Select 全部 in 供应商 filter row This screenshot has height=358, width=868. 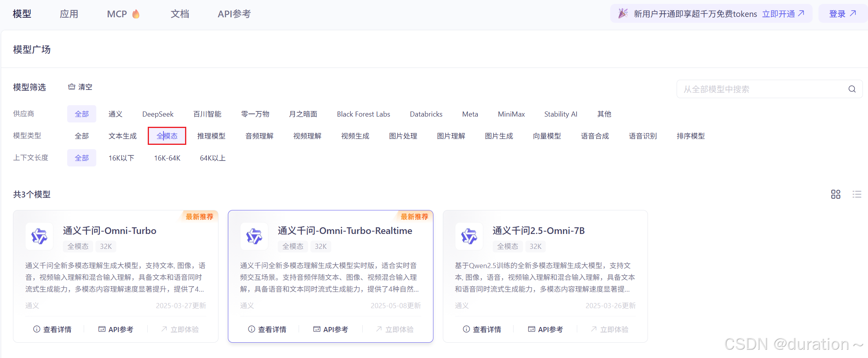point(82,114)
